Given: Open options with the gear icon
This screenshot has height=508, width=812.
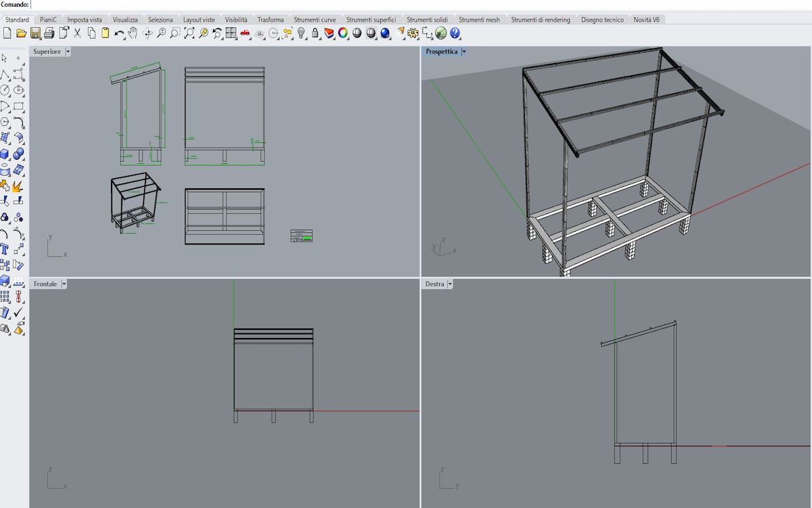Looking at the screenshot, I should pos(413,33).
